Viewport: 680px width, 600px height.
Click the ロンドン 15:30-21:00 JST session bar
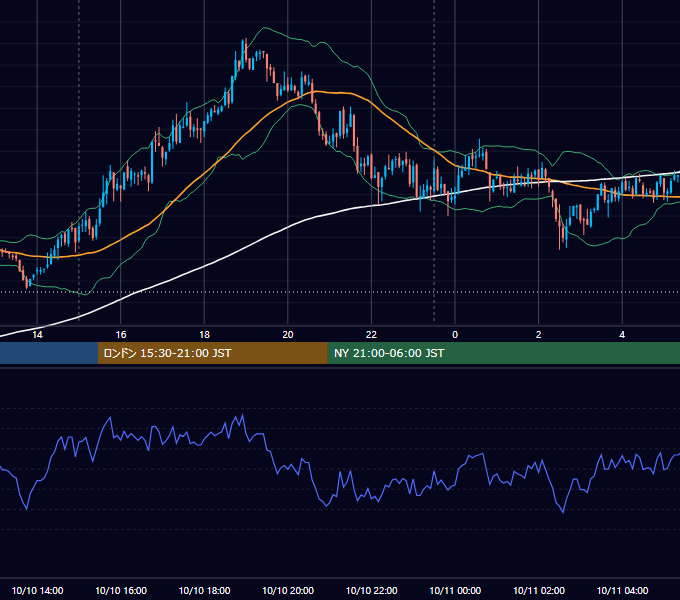(212, 353)
